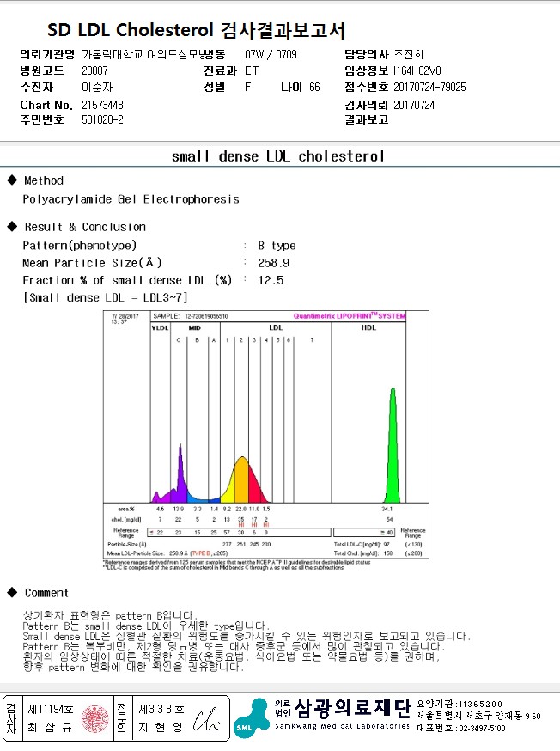Select request date 20170724 beside 검사의뢰

(414, 105)
